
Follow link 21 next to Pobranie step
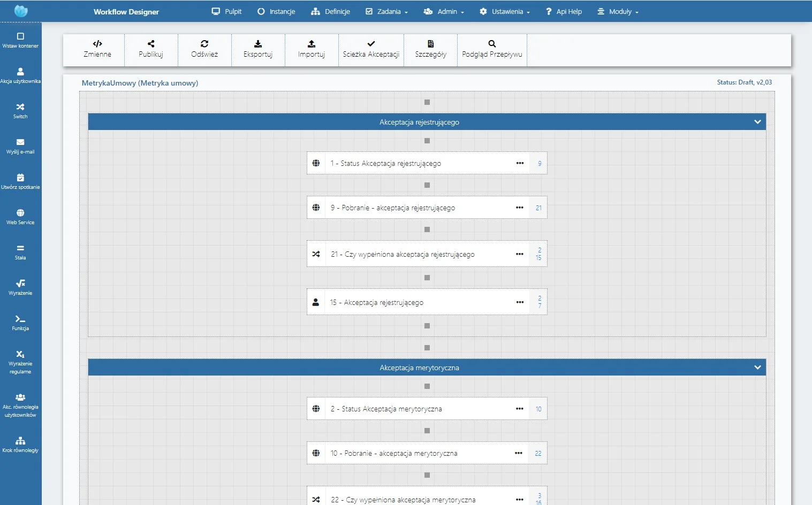click(x=538, y=208)
